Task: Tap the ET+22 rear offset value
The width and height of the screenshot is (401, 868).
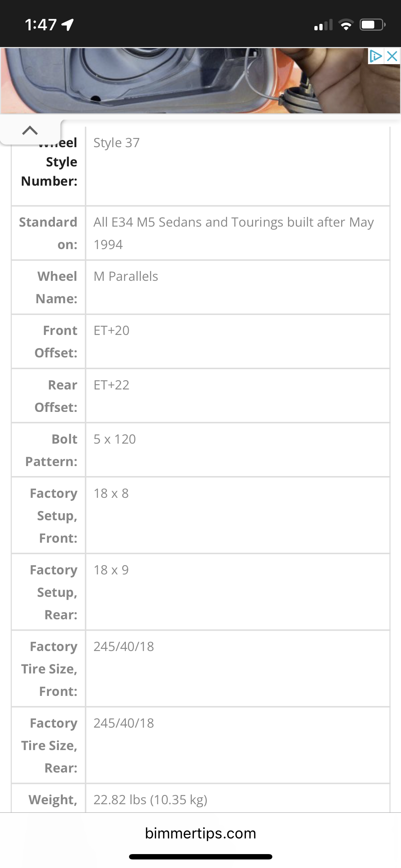Action: click(x=112, y=385)
